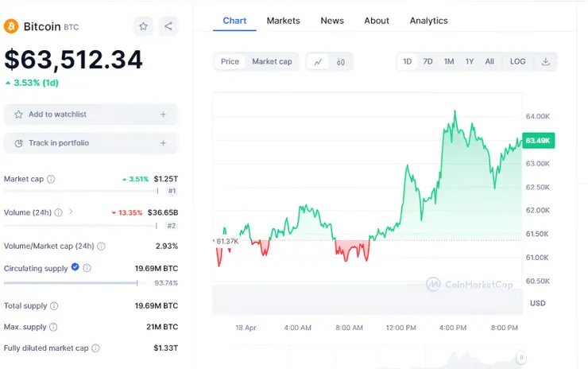Click the orange Bitcoin logo

pos(11,26)
